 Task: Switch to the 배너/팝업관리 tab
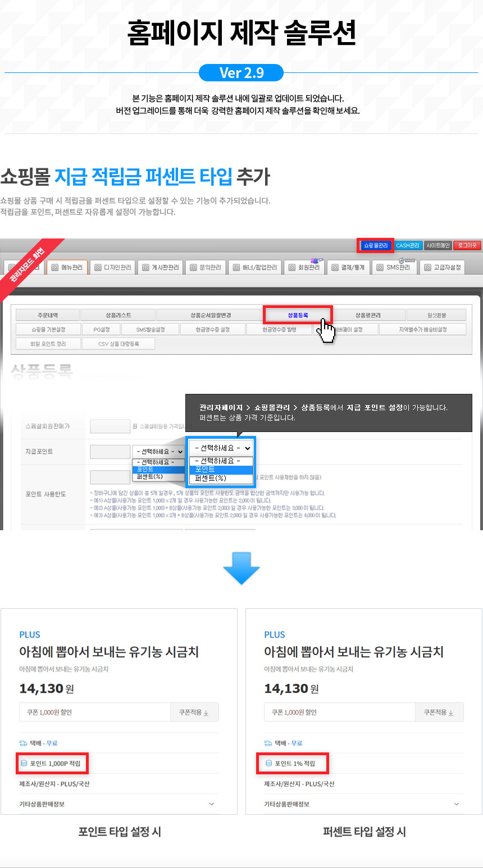[x=255, y=268]
